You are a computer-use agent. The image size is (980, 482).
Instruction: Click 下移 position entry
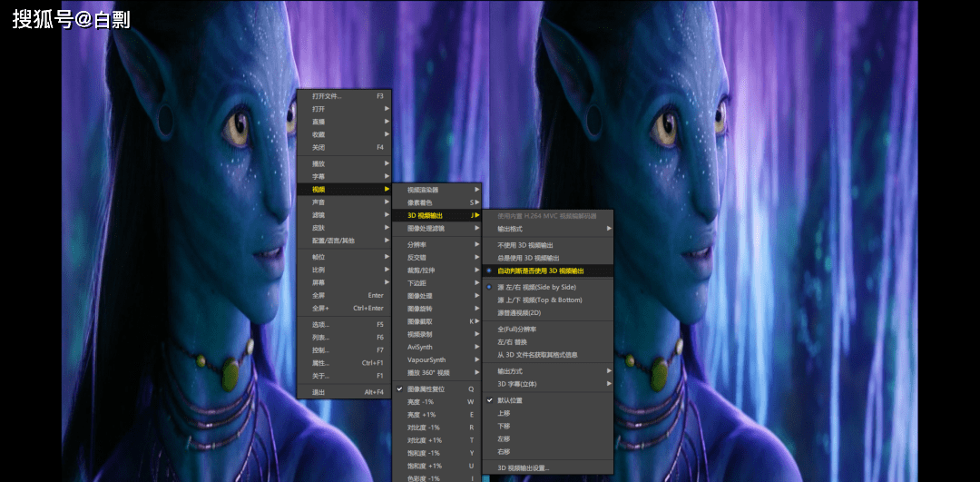(547, 426)
